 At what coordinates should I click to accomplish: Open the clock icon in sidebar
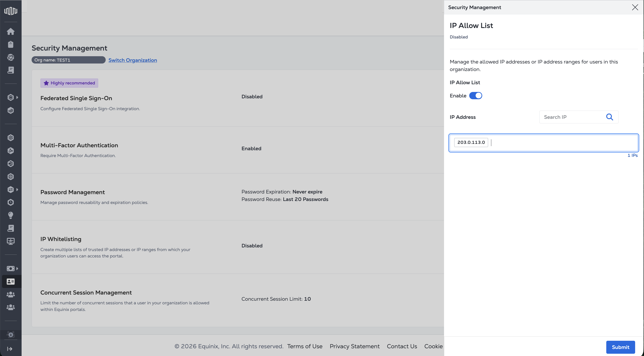[10, 202]
